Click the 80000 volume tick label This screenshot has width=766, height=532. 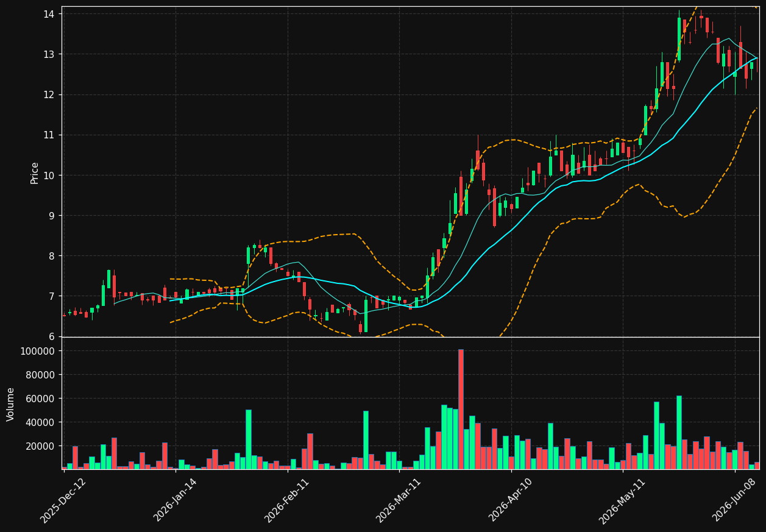(x=40, y=375)
